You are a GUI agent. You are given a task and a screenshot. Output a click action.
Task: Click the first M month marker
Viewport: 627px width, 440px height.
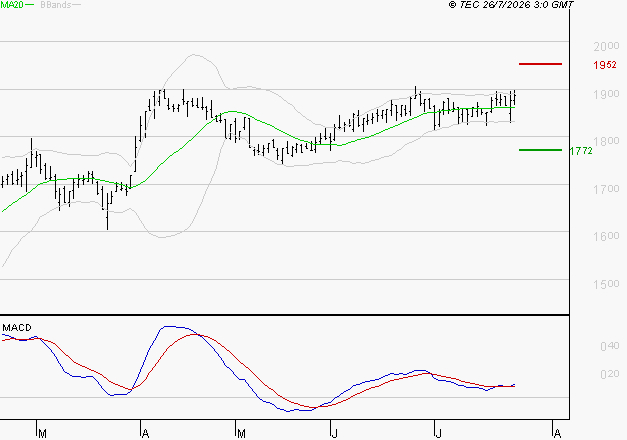(x=42, y=434)
